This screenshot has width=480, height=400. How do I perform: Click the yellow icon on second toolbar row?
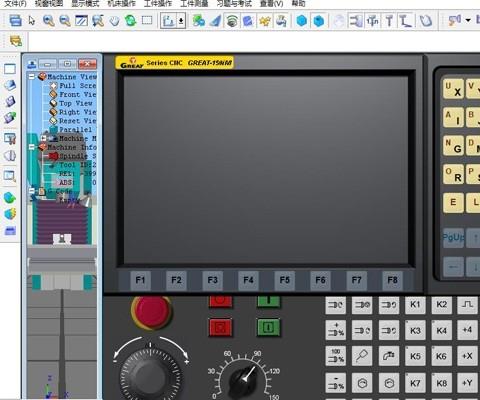coord(16,41)
